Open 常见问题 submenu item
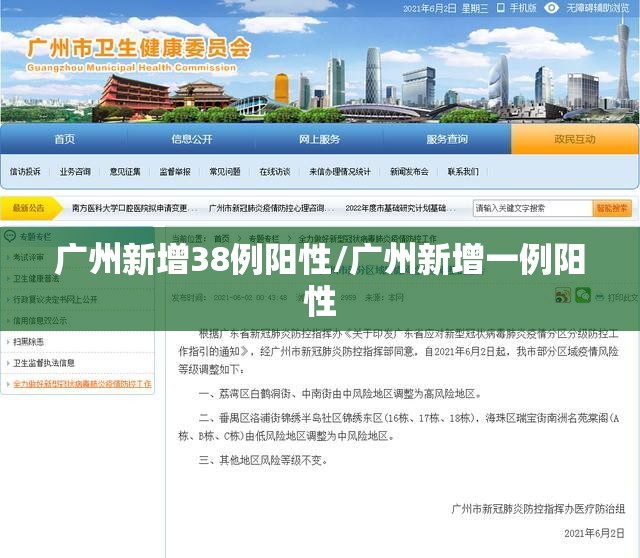The image size is (640, 558). (x=225, y=172)
